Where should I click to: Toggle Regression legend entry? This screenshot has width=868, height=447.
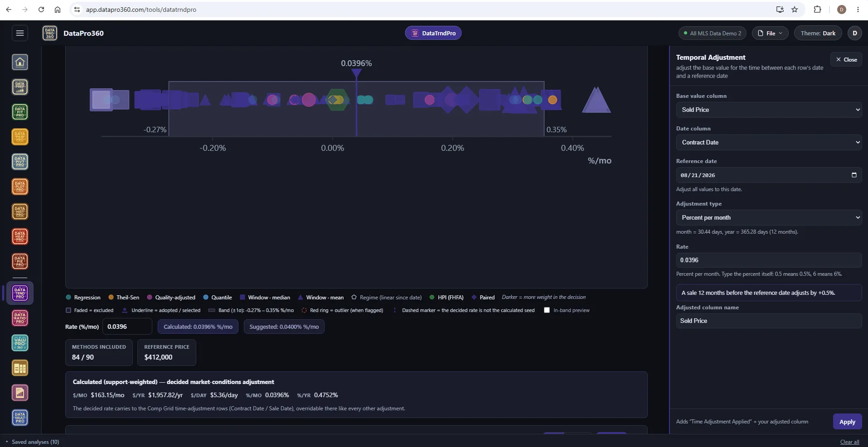[x=83, y=298]
